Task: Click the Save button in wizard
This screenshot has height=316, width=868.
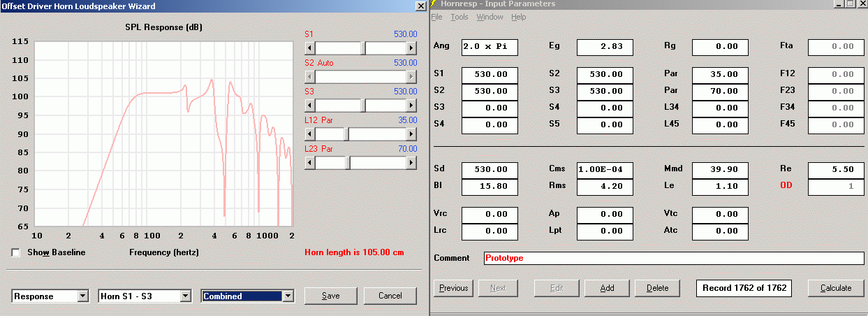Action: pos(331,296)
